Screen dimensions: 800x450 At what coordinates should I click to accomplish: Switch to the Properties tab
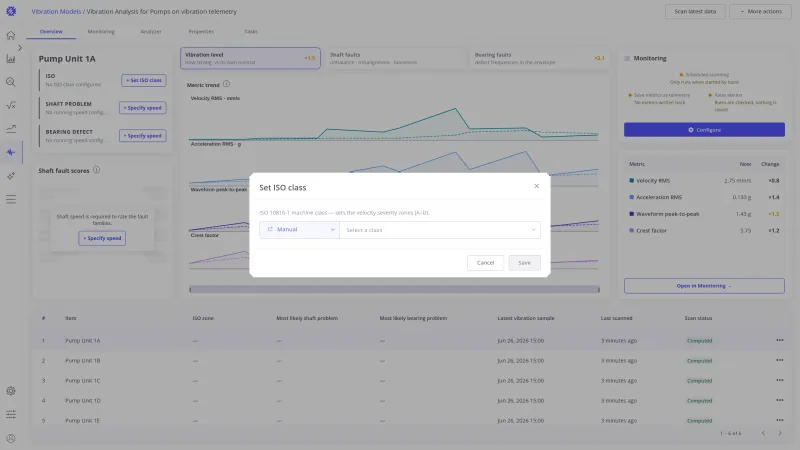pyautogui.click(x=201, y=32)
